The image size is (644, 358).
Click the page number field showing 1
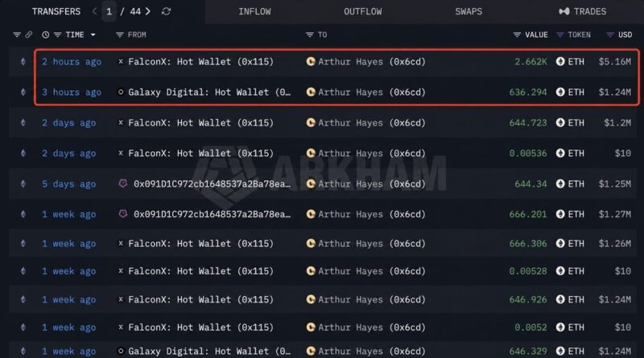(109, 11)
